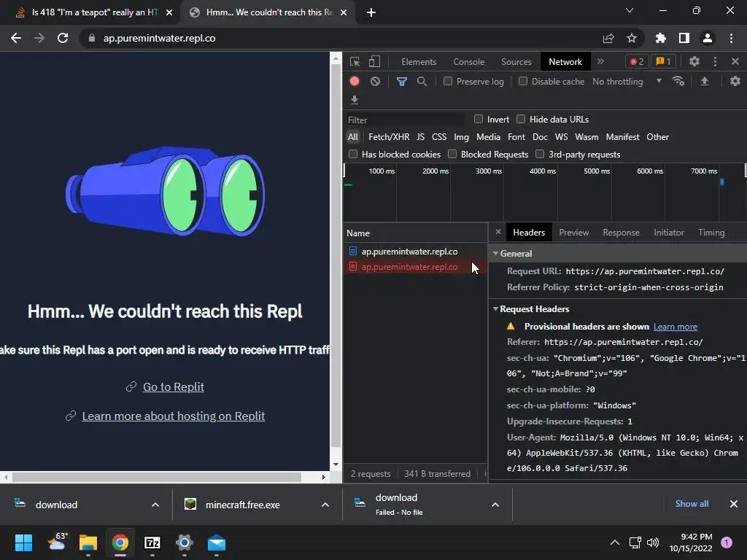Show all downloads
This screenshot has height=560, width=747.
pos(692,504)
